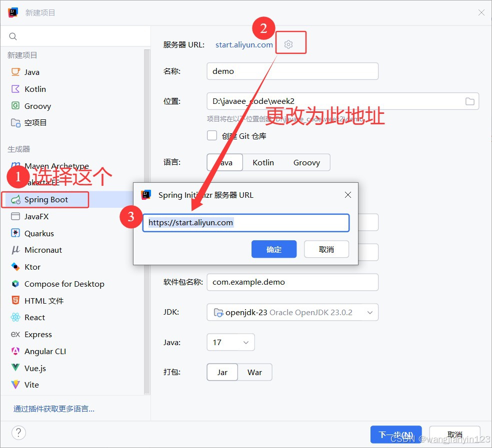
Task: Open the JDK openjdk-23 dropdown
Action: (x=292, y=312)
